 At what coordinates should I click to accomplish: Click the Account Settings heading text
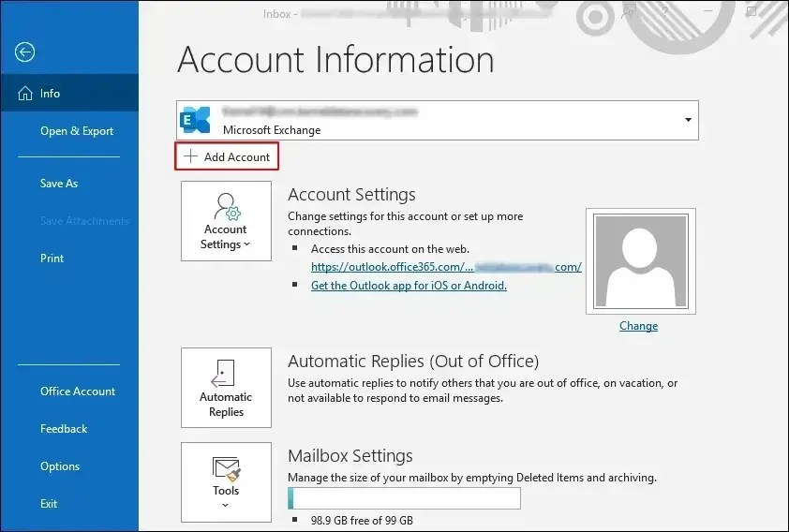tap(351, 194)
